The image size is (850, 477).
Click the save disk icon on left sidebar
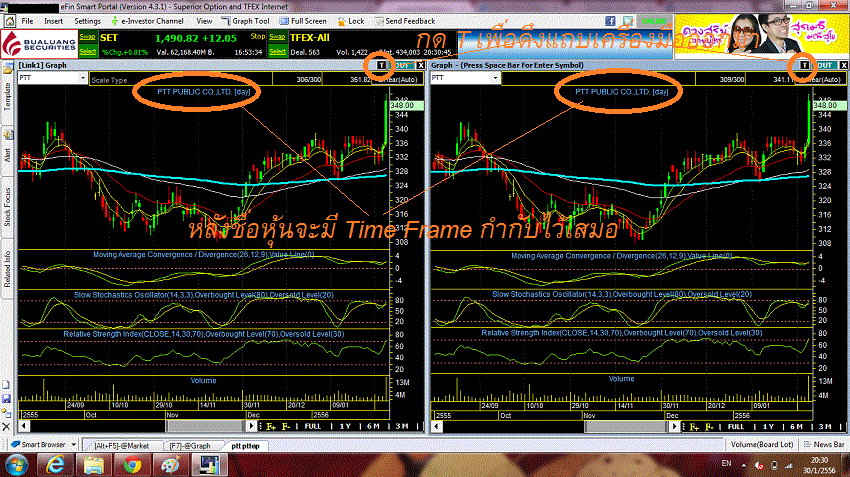(x=7, y=399)
